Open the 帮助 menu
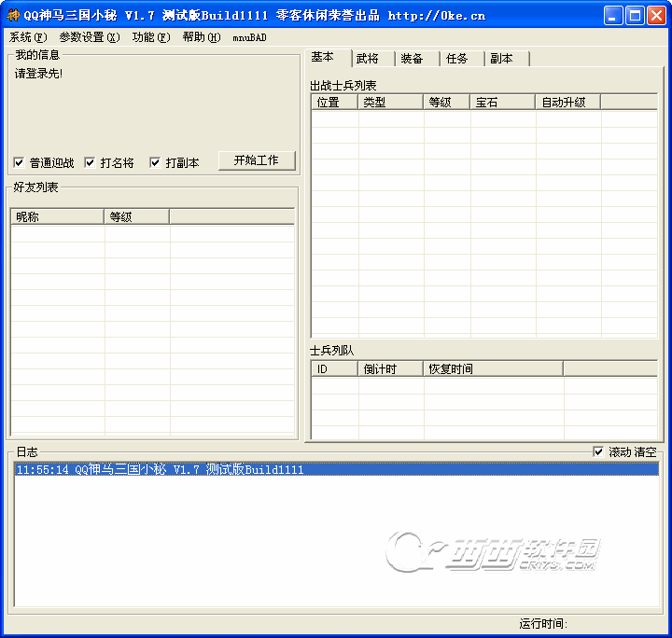 coord(201,37)
